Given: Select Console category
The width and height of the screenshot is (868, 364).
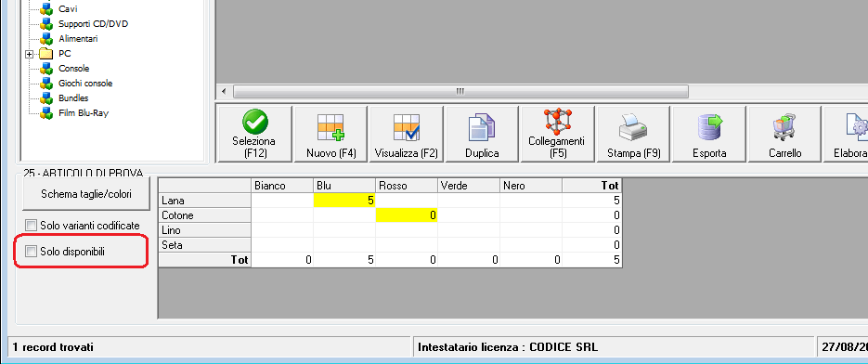Looking at the screenshot, I should pos(73,68).
